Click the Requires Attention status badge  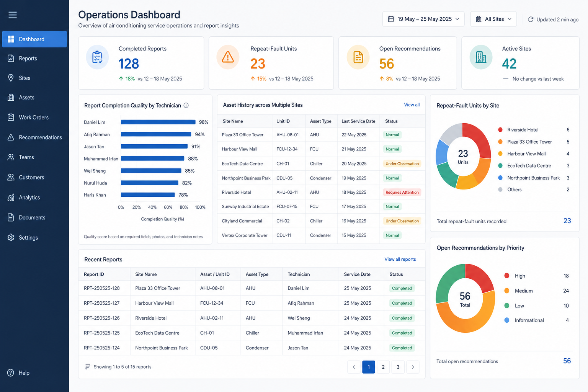[x=402, y=192]
